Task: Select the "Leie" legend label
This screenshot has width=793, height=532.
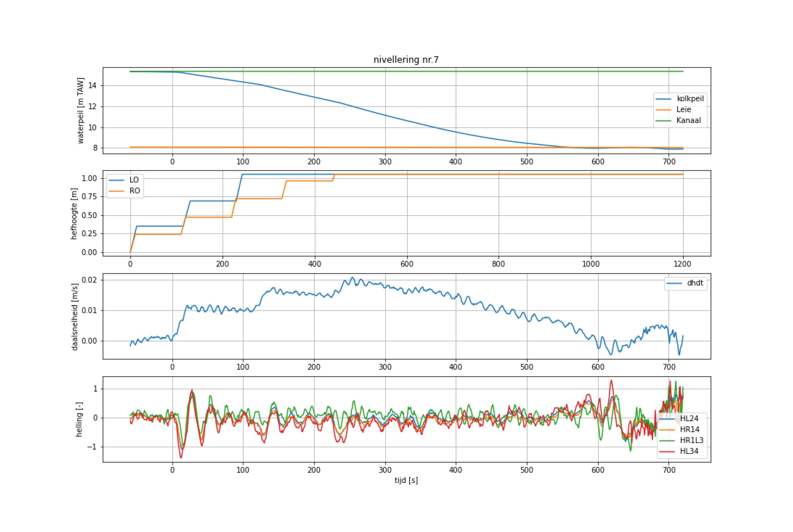Action: pyautogui.click(x=684, y=110)
